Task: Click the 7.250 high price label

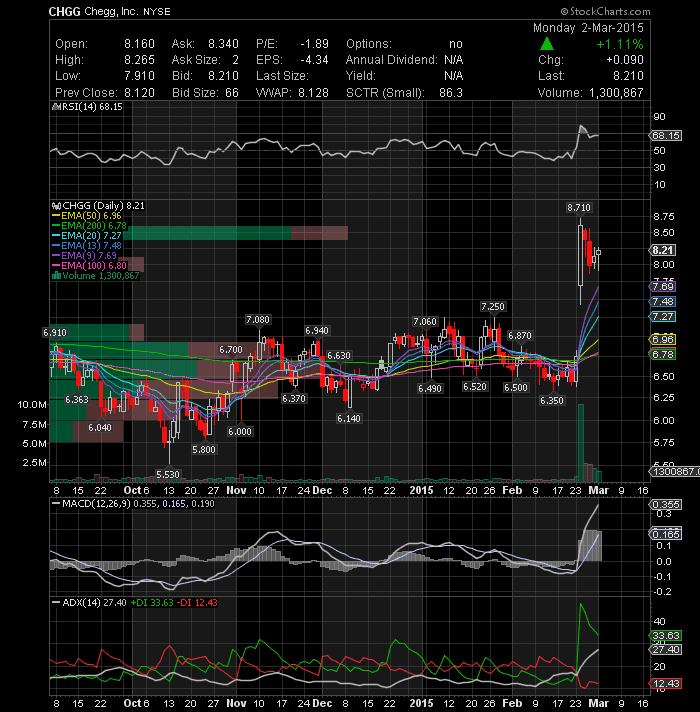Action: (493, 307)
